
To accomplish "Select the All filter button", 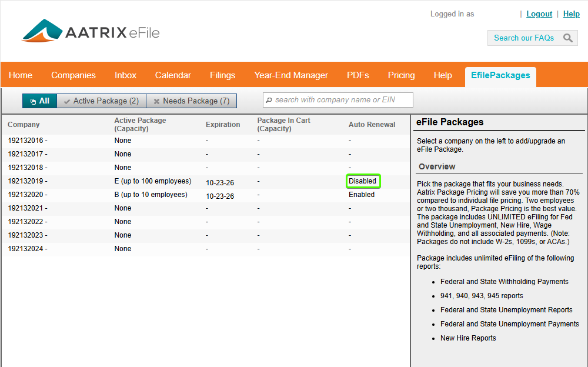I will pyautogui.click(x=39, y=101).
